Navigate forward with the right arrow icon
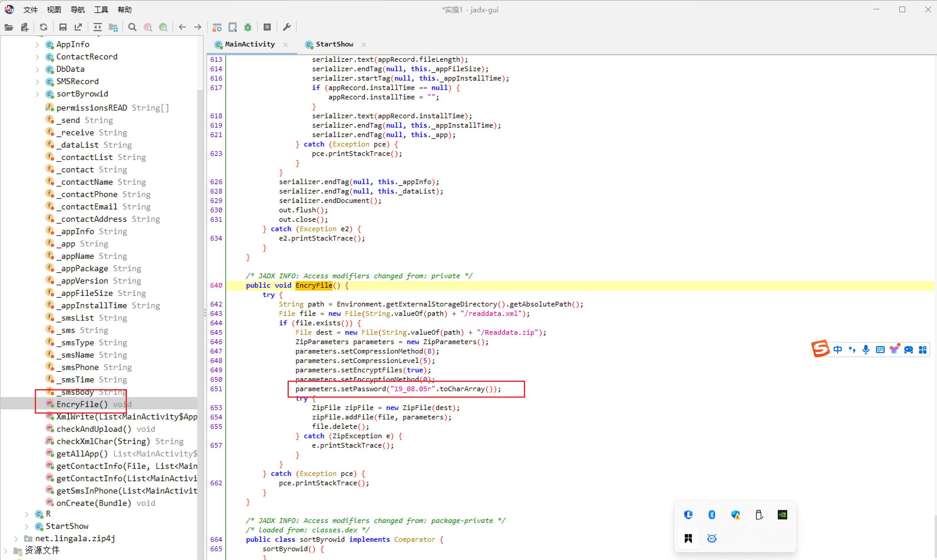Viewport: 937px width, 560px height. click(x=197, y=27)
